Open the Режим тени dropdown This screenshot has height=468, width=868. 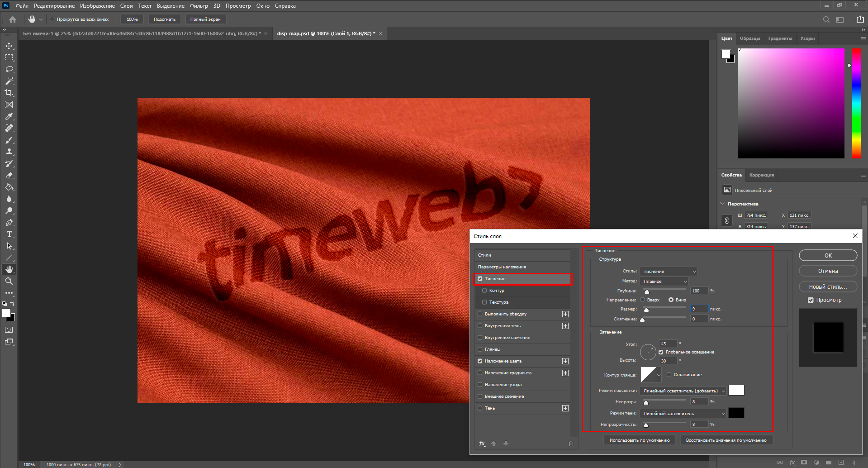point(683,414)
